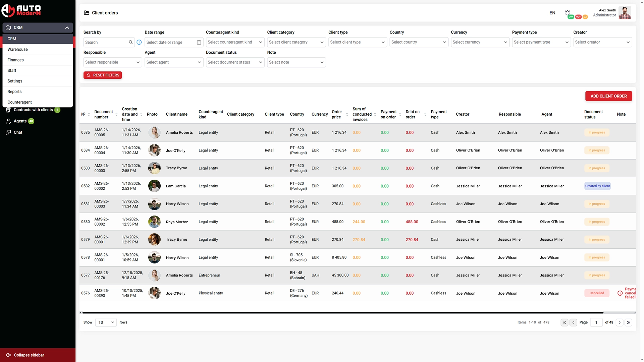Open the calendar icon in Date range field
Screen dimensions: 644x362
(199, 42)
